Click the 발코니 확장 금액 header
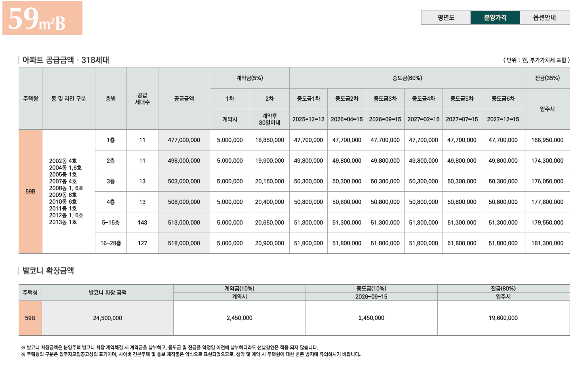Screen dimensions: 588x379 pyautogui.click(x=107, y=292)
